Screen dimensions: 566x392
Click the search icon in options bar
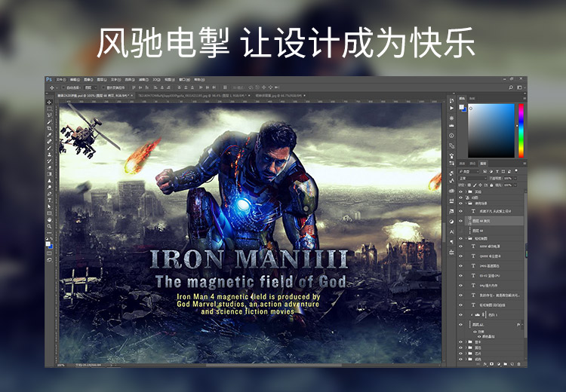coord(511,87)
